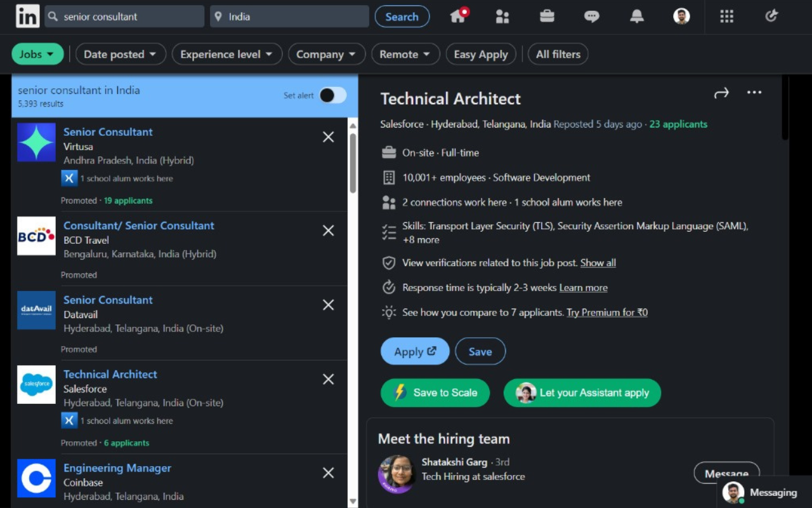
Task: Open My Network people icon
Action: (x=502, y=17)
